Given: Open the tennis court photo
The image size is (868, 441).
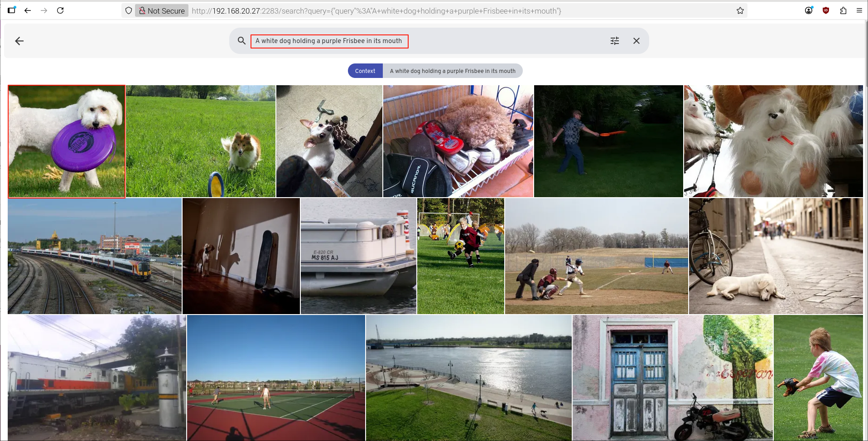Looking at the screenshot, I should click(276, 378).
